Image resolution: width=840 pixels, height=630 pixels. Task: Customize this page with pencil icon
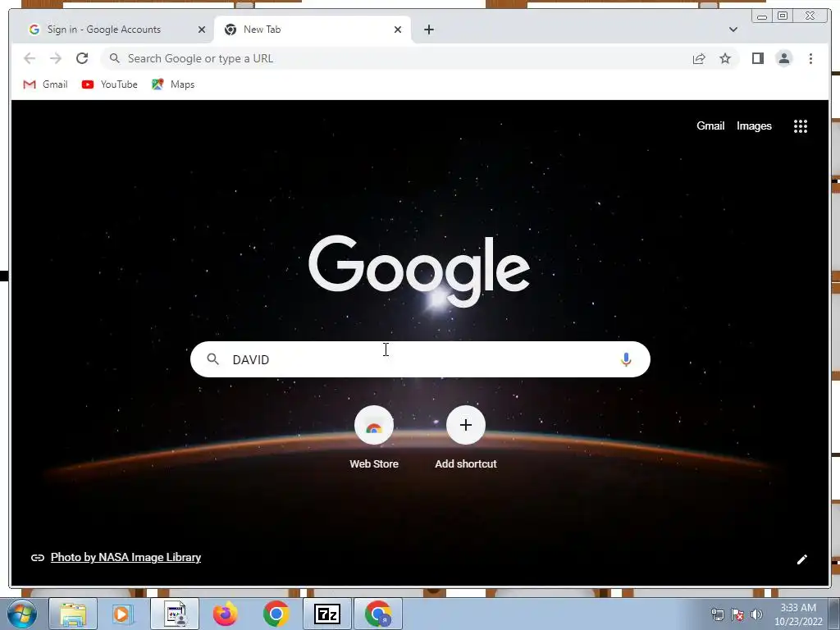[801, 559]
